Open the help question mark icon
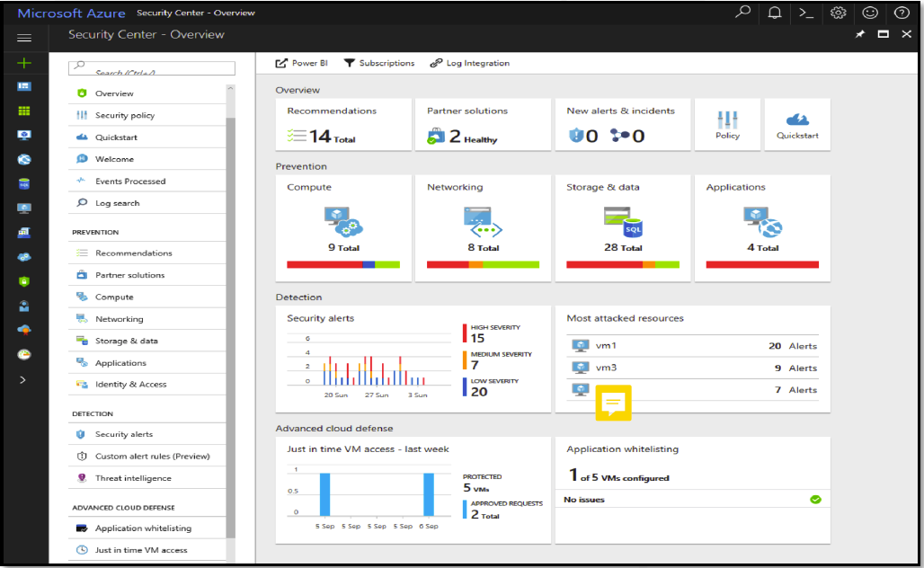 [x=902, y=13]
